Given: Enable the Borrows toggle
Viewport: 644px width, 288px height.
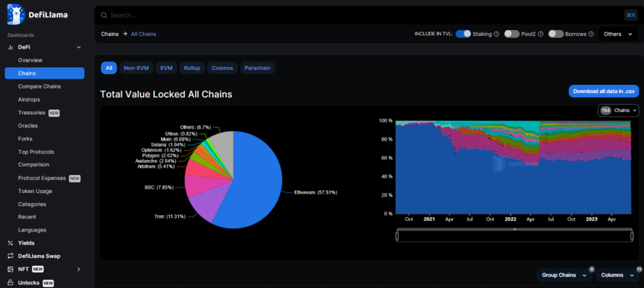Looking at the screenshot, I should [556, 34].
